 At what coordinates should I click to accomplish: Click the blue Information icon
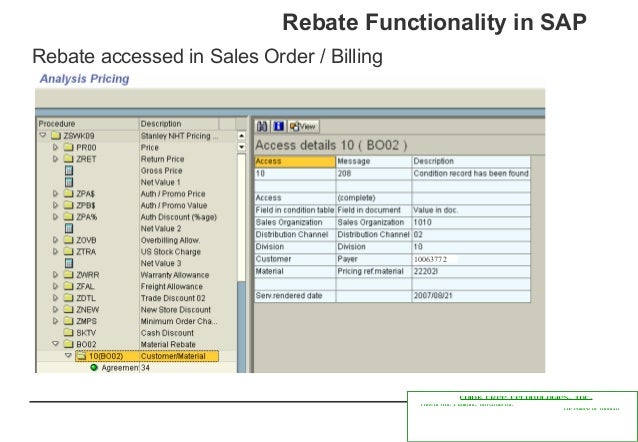click(x=278, y=127)
